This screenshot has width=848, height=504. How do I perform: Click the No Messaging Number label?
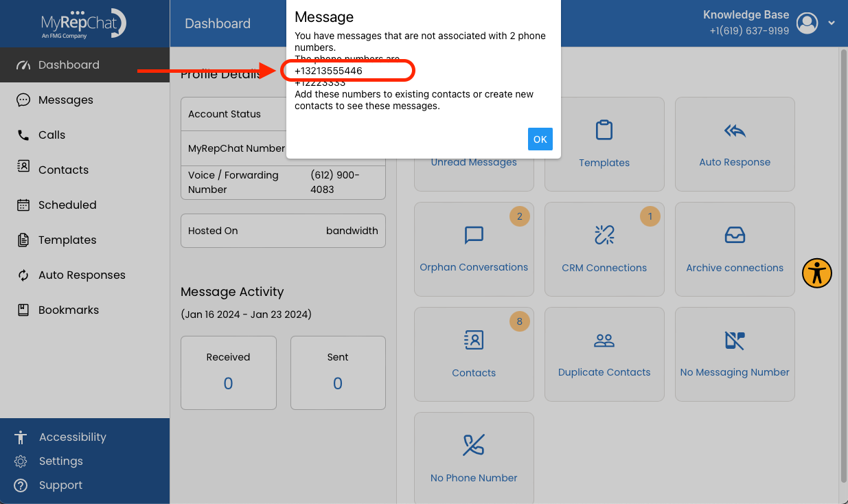click(x=735, y=372)
